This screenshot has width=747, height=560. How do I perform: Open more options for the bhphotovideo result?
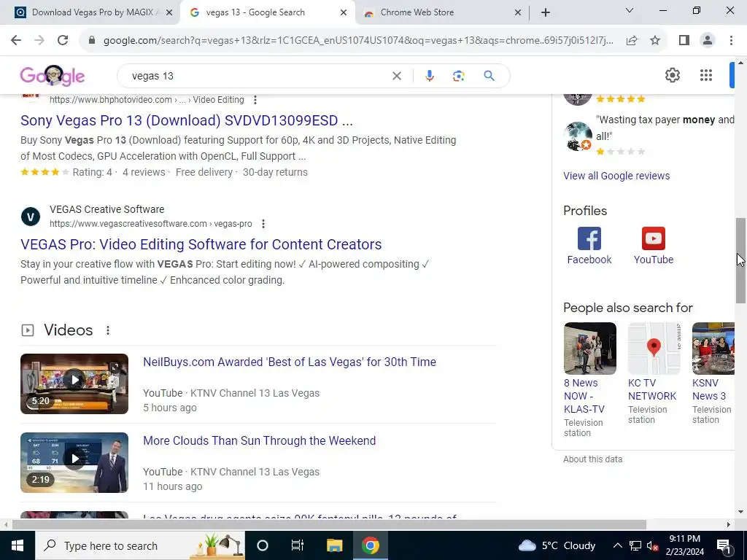(255, 100)
